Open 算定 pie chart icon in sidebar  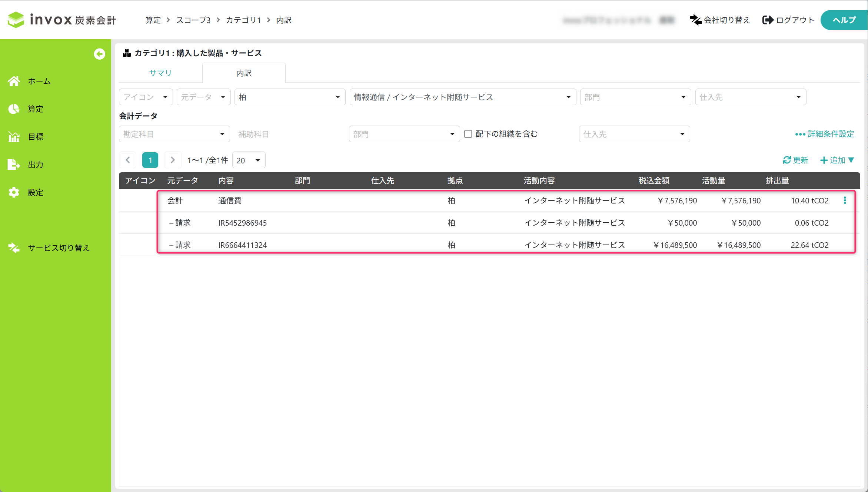point(14,109)
